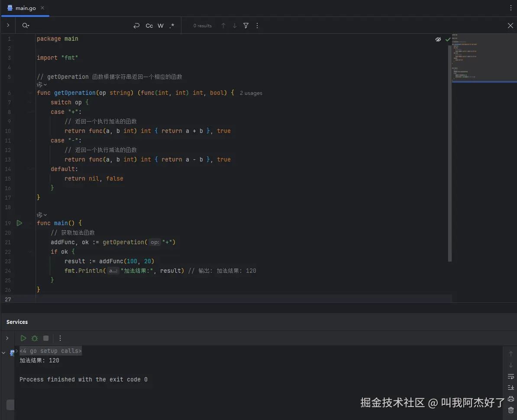Fold the switch block on line 7
The height and width of the screenshot is (420, 517).
click(30, 103)
